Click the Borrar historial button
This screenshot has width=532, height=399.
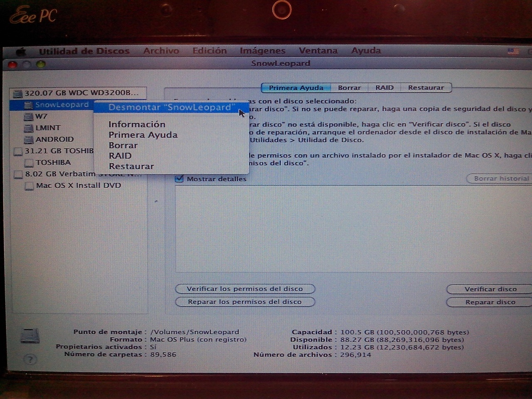pyautogui.click(x=501, y=178)
